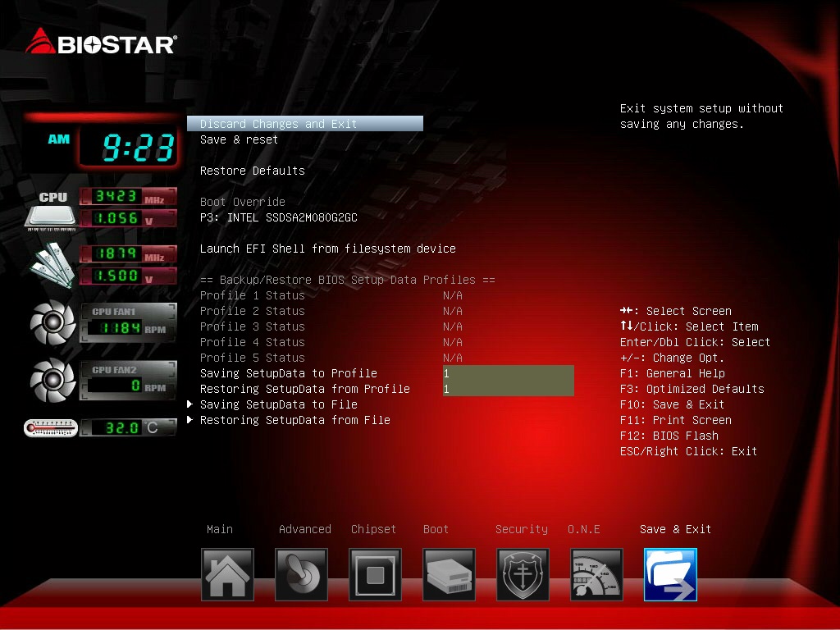Open the Saving SetupData to Profile value
840x630 pixels.
tap(508, 373)
